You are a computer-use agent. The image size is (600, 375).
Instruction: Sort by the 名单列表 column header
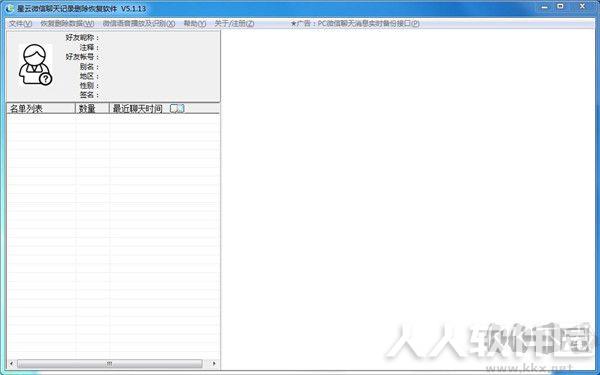point(41,109)
